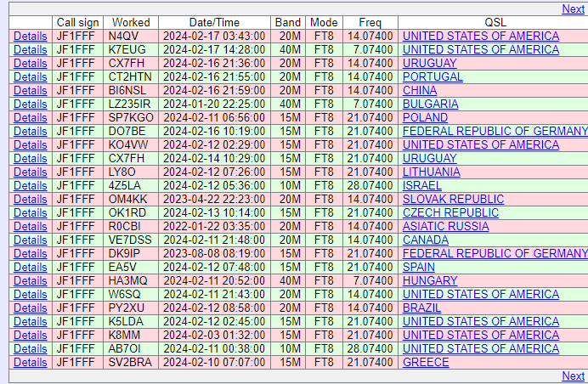The width and height of the screenshot is (588, 384).
Task: Select the POLAND QSL link
Action: [425, 117]
